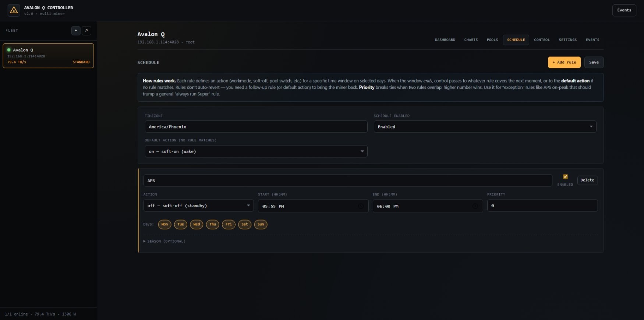
Task: Toggle the Mon day pill
Action: pos(164,224)
